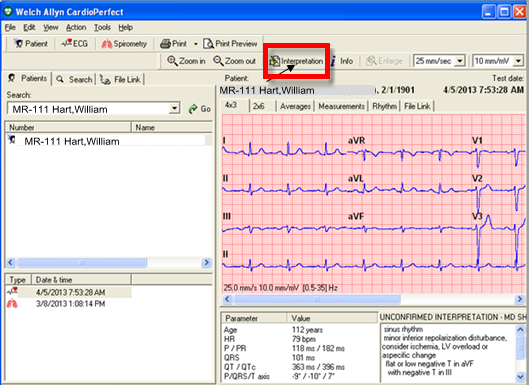Expand the patient Search combo box arrow
The height and width of the screenshot is (385, 532).
coord(174,109)
